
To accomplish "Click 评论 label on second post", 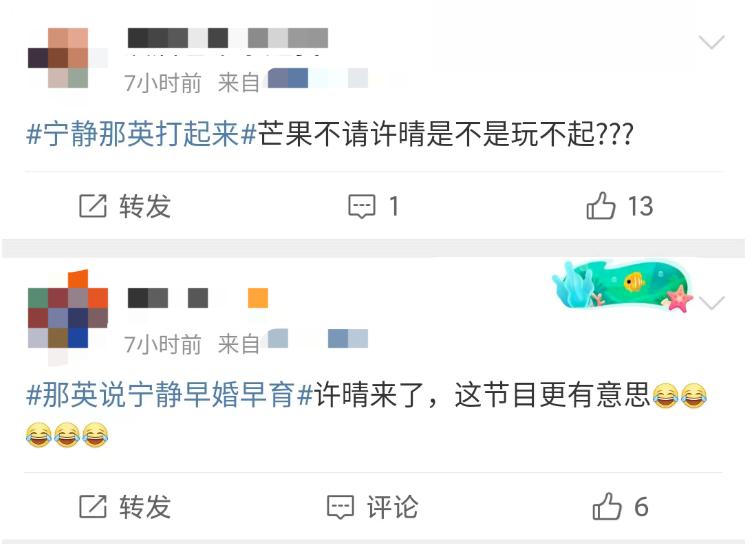I will point(392,507).
